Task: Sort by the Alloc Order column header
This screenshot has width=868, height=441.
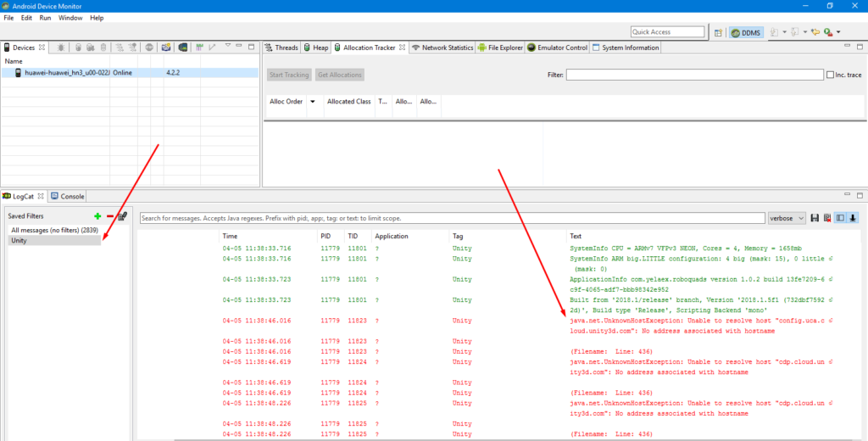Action: pyautogui.click(x=287, y=102)
